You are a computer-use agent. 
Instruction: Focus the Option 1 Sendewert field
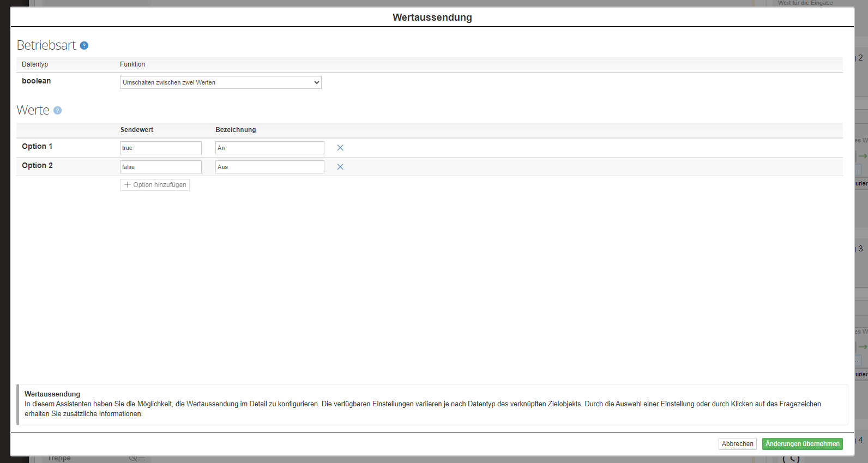click(x=160, y=148)
